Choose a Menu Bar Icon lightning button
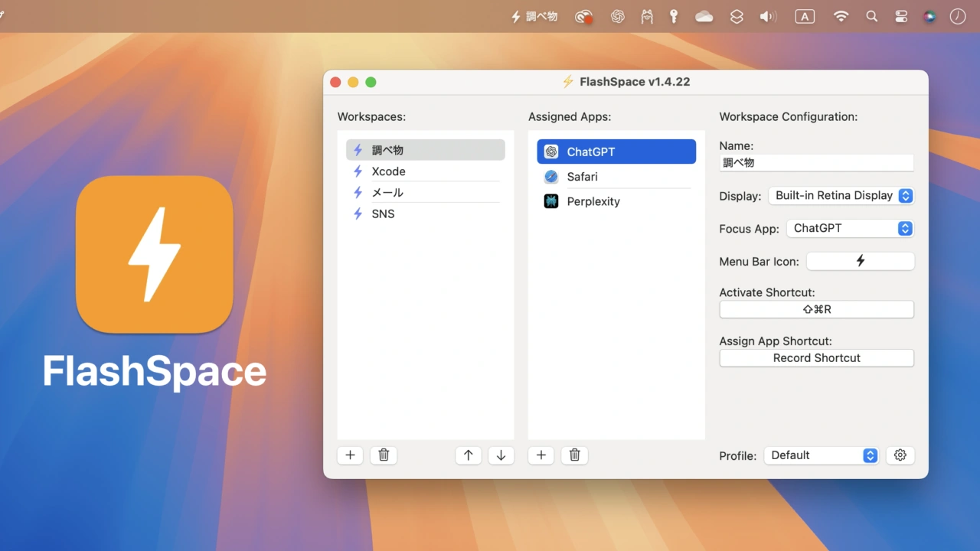Viewport: 980px width, 551px height. tap(861, 261)
